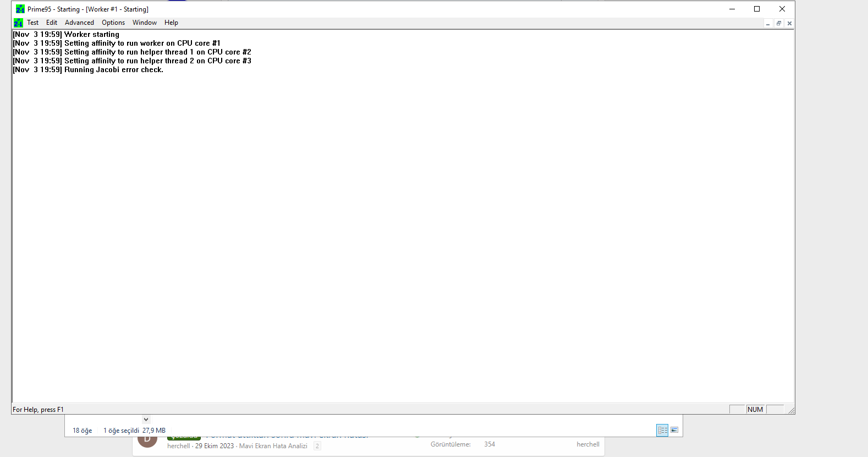868x457 pixels.
Task: Close the Worker #1 child window
Action: coord(789,23)
